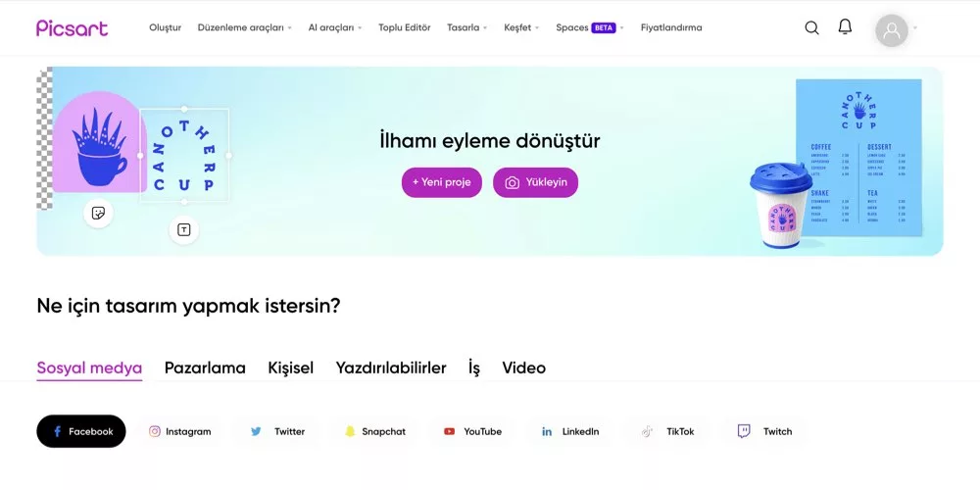Open the search magnifier icon

click(811, 27)
